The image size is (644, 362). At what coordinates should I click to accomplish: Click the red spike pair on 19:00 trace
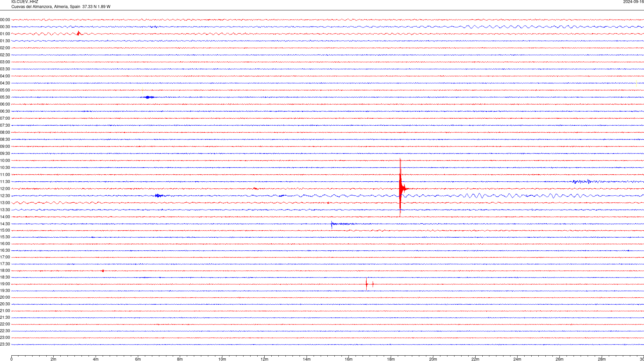click(369, 284)
